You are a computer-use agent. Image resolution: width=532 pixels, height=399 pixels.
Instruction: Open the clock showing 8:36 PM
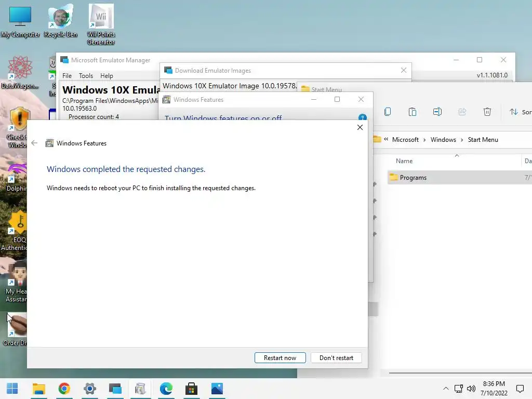pyautogui.click(x=494, y=389)
